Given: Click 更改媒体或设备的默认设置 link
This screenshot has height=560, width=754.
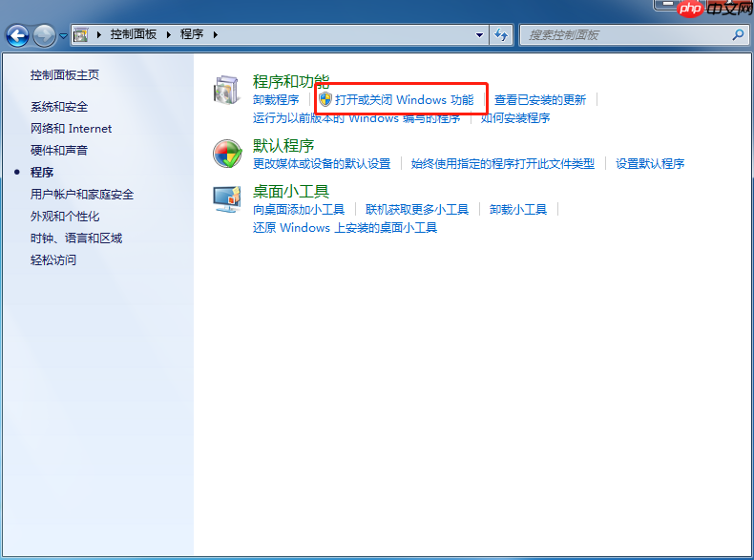Looking at the screenshot, I should 322,164.
